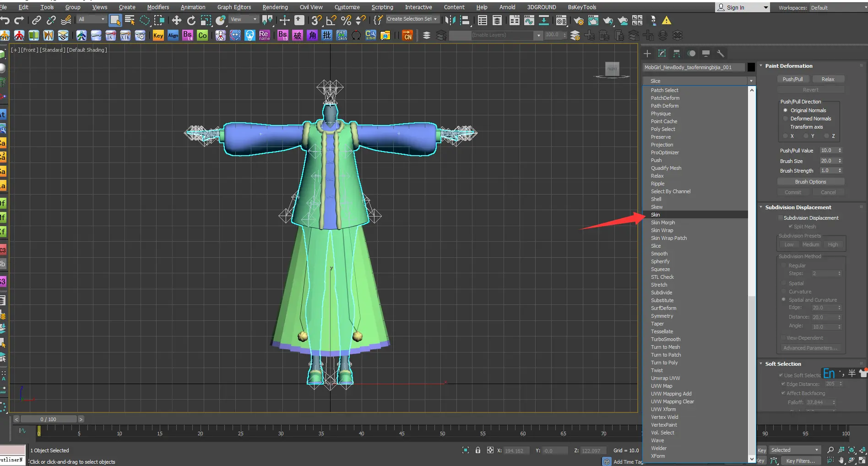Select Deformed Normals radio button

786,119
